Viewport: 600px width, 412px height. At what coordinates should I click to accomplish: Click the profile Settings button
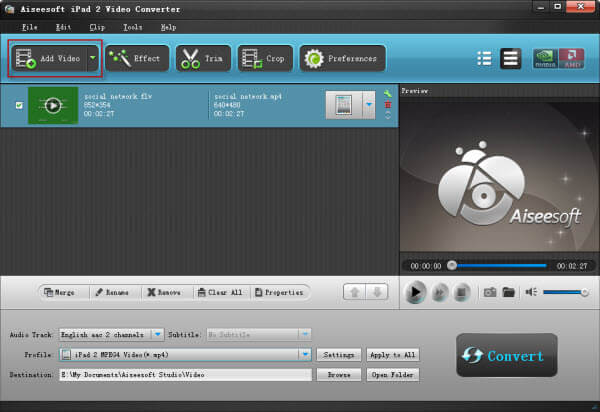click(x=339, y=355)
